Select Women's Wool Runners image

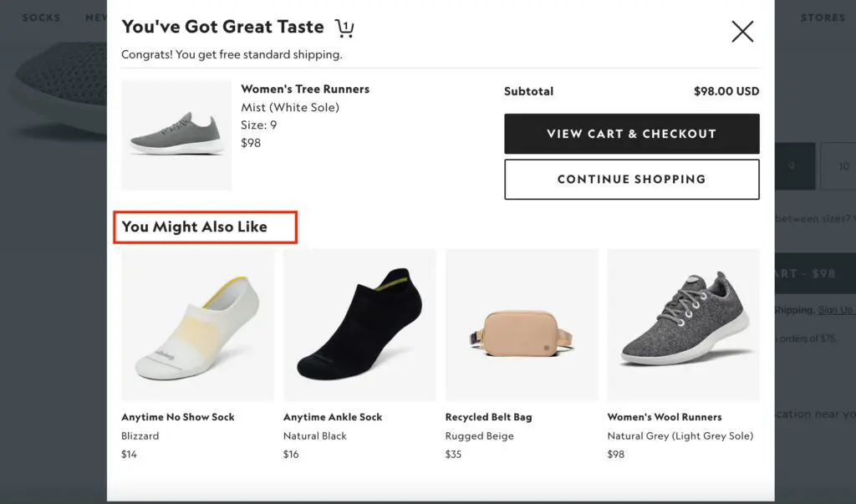(x=683, y=324)
